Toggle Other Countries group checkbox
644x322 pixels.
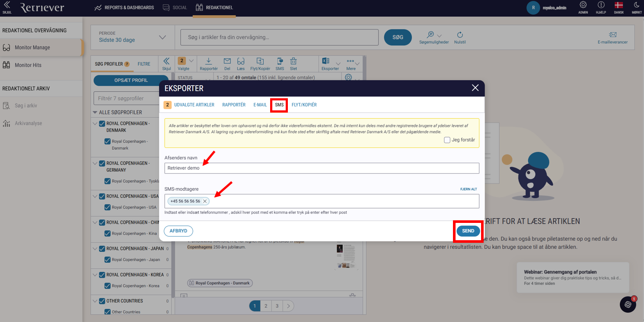102,301
